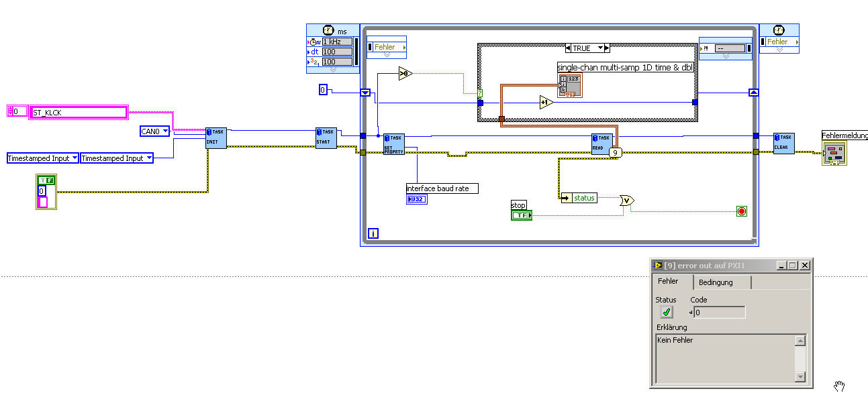Viewport: 868px width, 393px height.
Task: Go to the next case with right arrow
Action: click(607, 48)
